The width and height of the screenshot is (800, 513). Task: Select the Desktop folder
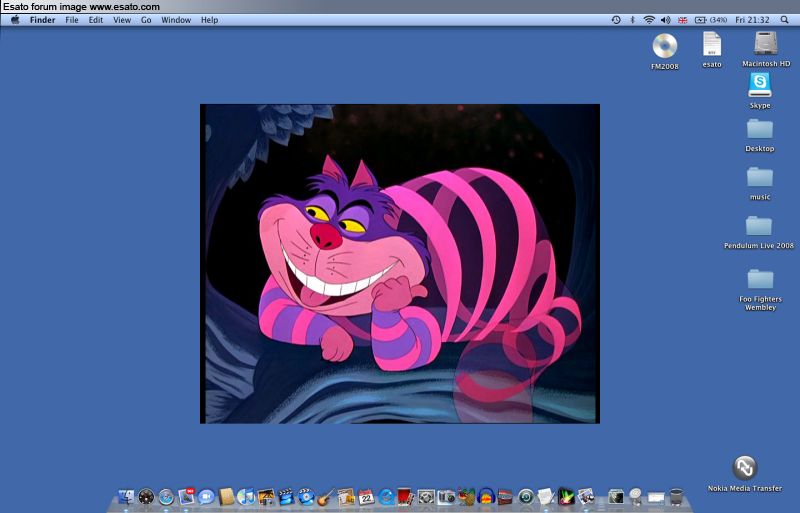[760, 129]
